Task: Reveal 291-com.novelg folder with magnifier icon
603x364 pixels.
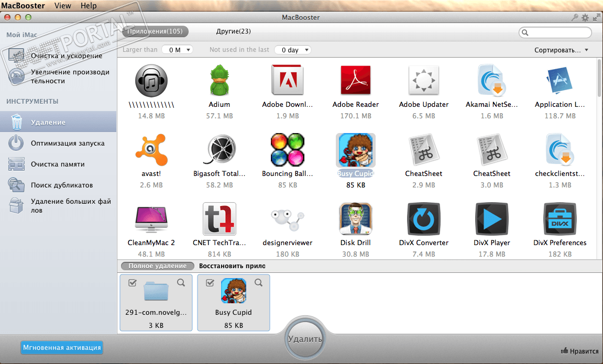Action: click(x=181, y=283)
